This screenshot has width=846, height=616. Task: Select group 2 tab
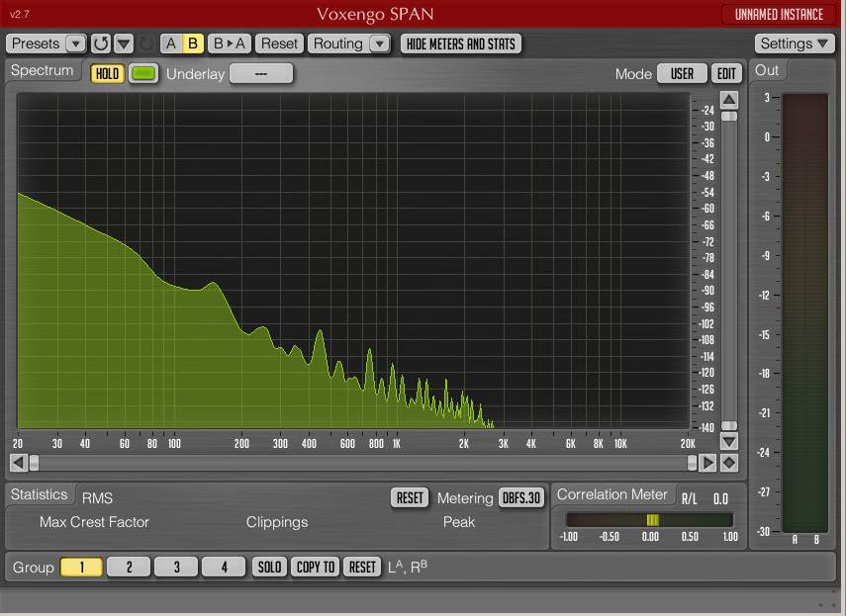[130, 567]
